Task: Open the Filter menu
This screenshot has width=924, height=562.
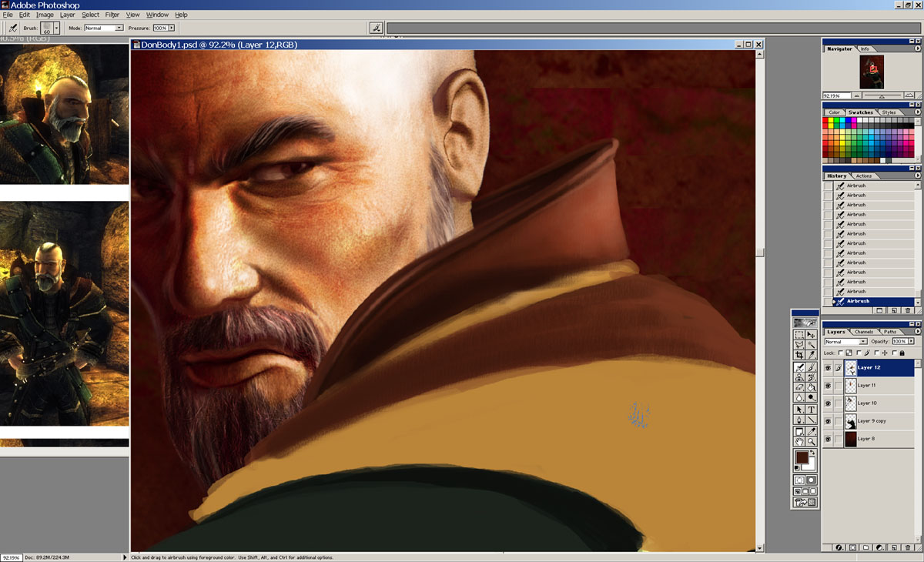Action: coord(112,15)
